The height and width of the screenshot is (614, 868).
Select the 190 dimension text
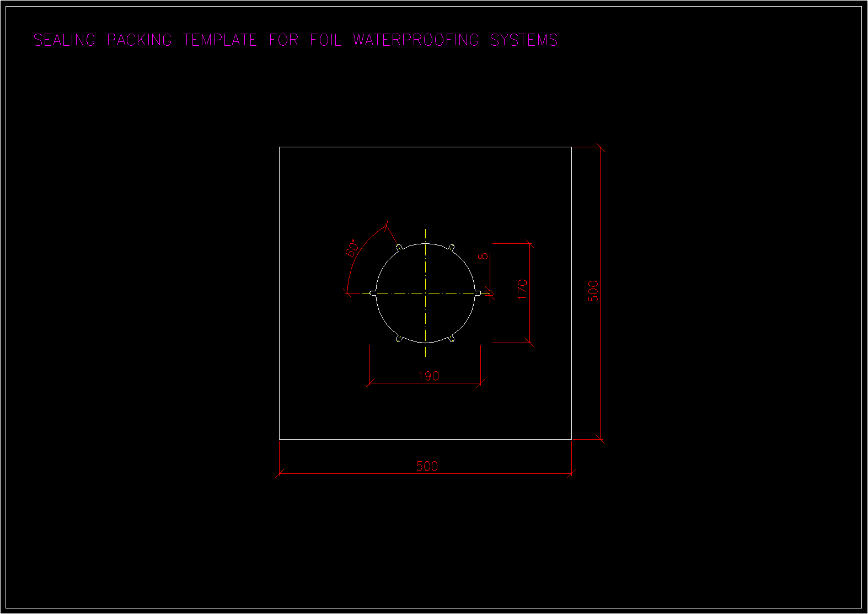428,376
